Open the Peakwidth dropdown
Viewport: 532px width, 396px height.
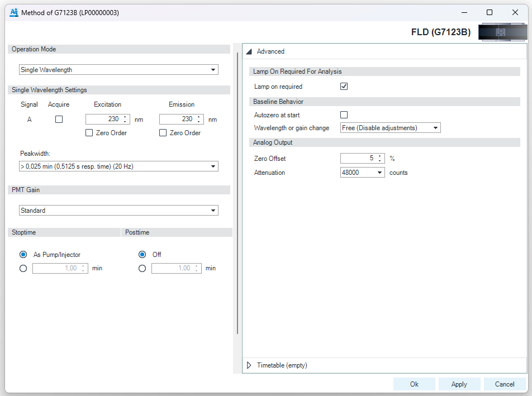[213, 166]
